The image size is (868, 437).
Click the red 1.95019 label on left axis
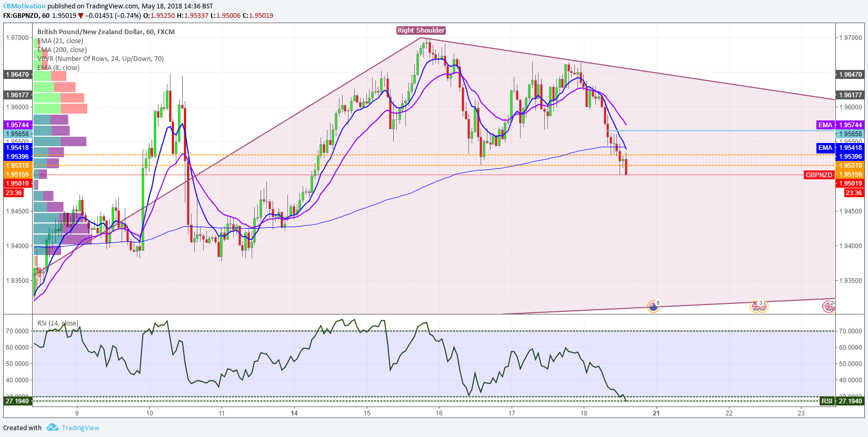click(17, 184)
